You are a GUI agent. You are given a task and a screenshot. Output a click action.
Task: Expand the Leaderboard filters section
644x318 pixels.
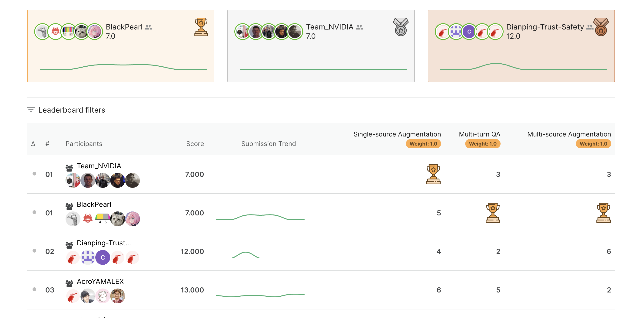tap(72, 110)
